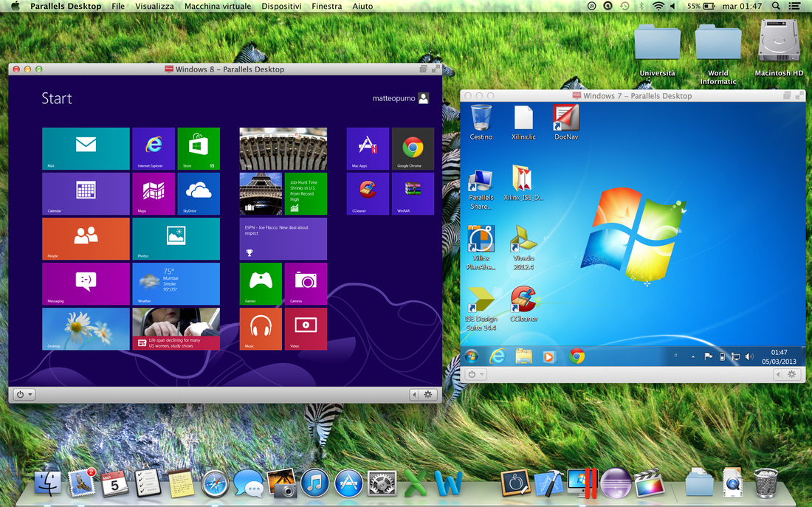Launch Internet Explorer tile in Windows 8 Start
Screen dimensions: 812x507
[x=154, y=148]
